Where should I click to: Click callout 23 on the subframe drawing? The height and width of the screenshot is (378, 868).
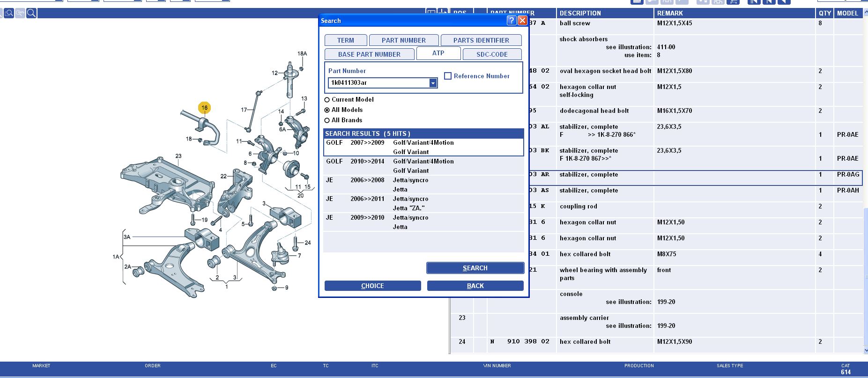[178, 156]
